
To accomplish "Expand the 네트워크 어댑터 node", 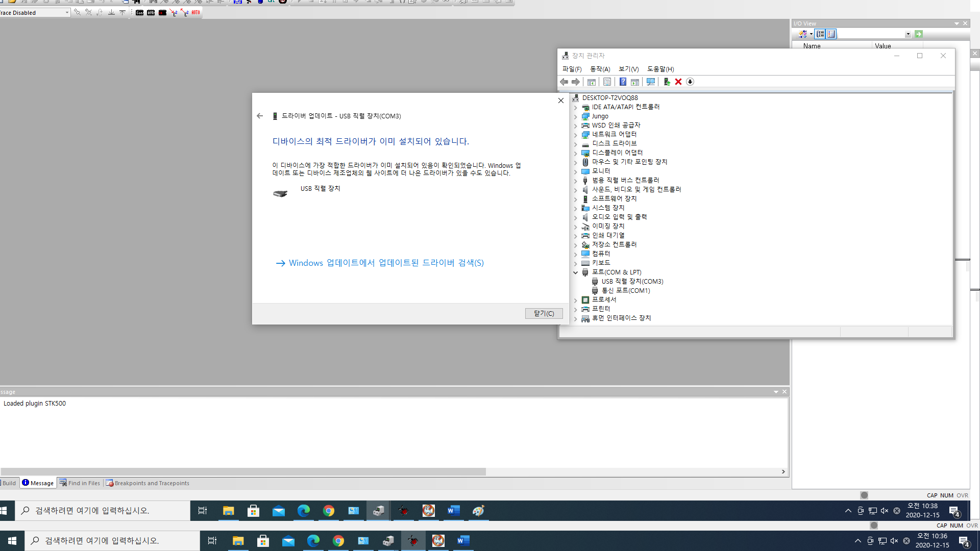I will [576, 135].
